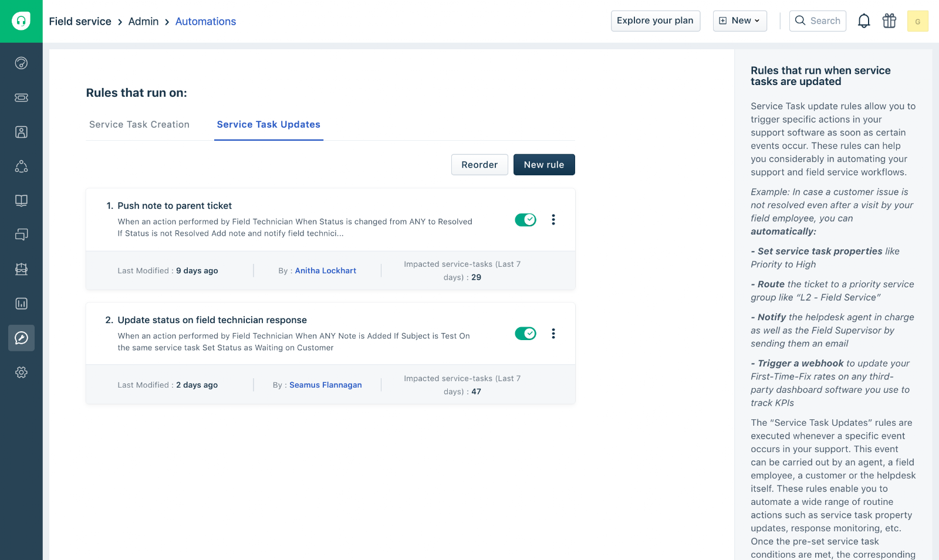Open the notifications bell
The image size is (939, 560).
point(864,21)
